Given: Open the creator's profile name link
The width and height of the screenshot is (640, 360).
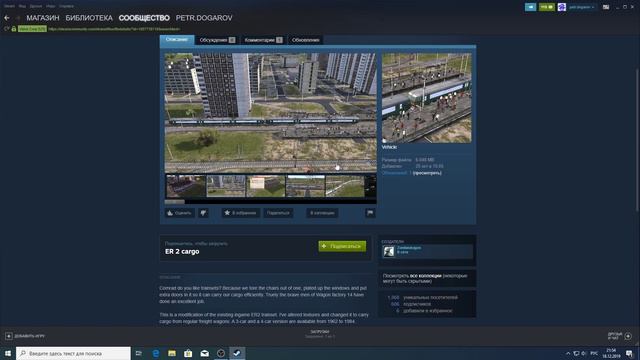Looking at the screenshot, I should 409,248.
